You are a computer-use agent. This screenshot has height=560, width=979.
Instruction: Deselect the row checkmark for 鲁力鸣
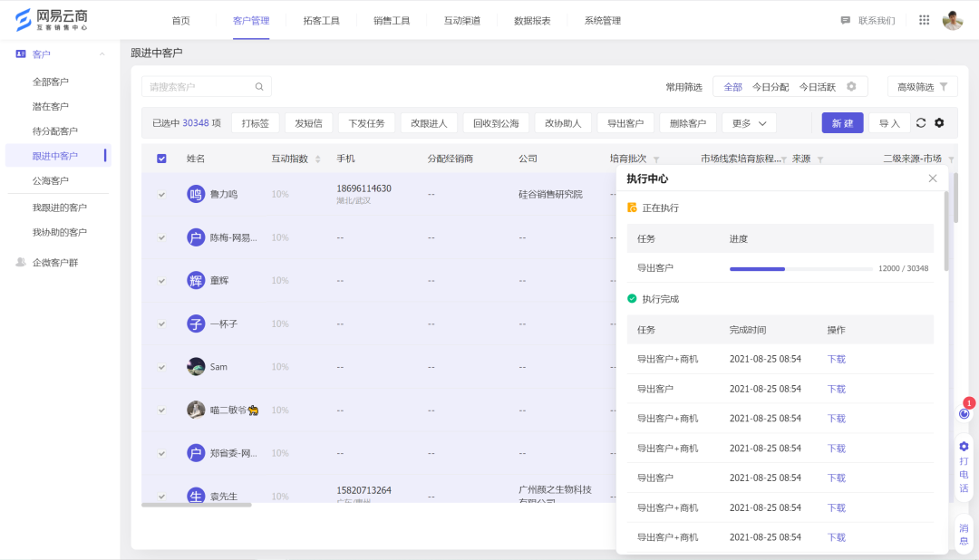pos(161,193)
